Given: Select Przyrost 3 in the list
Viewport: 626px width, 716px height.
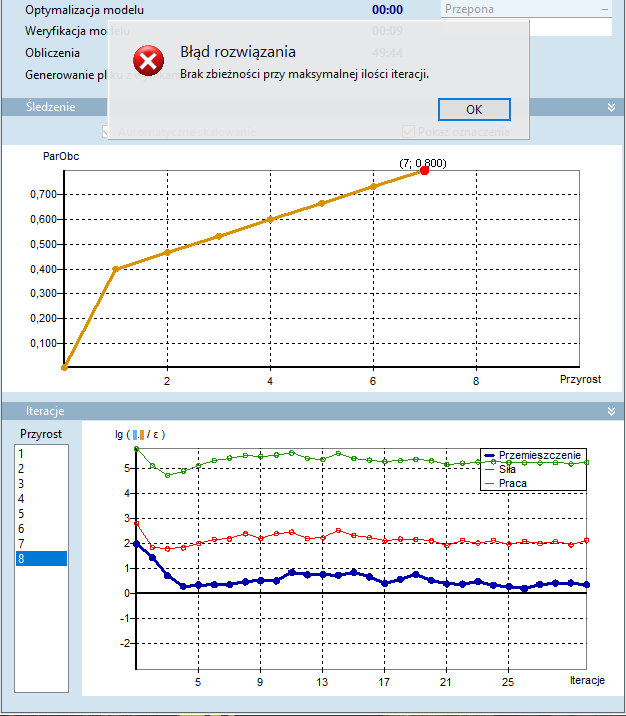Looking at the screenshot, I should (x=42, y=484).
